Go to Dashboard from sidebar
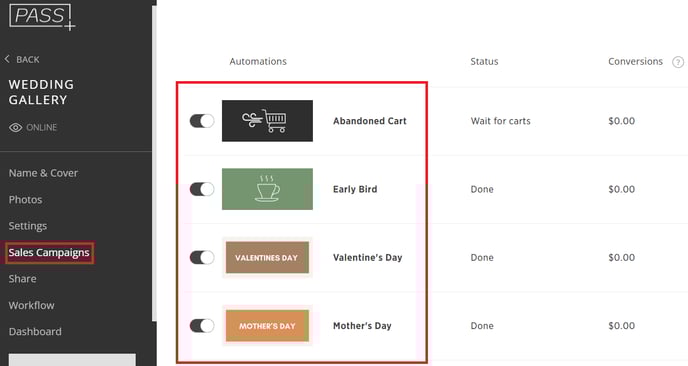 click(35, 332)
